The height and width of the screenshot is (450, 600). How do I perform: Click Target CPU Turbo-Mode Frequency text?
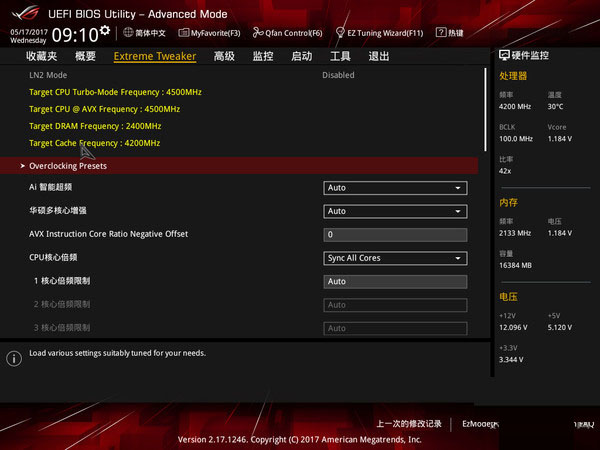[115, 92]
